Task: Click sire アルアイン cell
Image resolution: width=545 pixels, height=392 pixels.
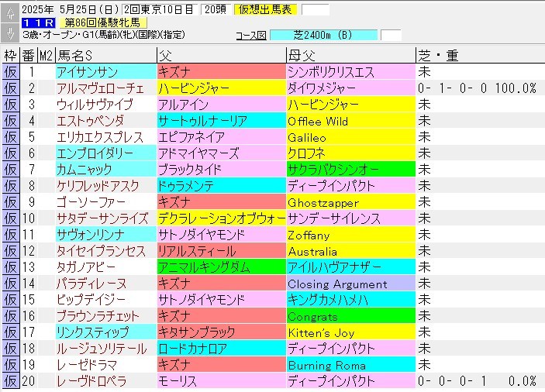Action: [222, 105]
